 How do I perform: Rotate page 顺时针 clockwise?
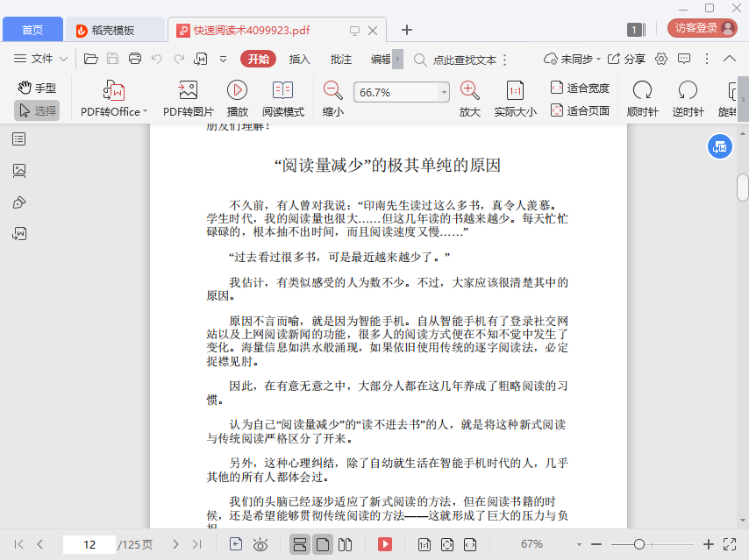click(x=643, y=99)
